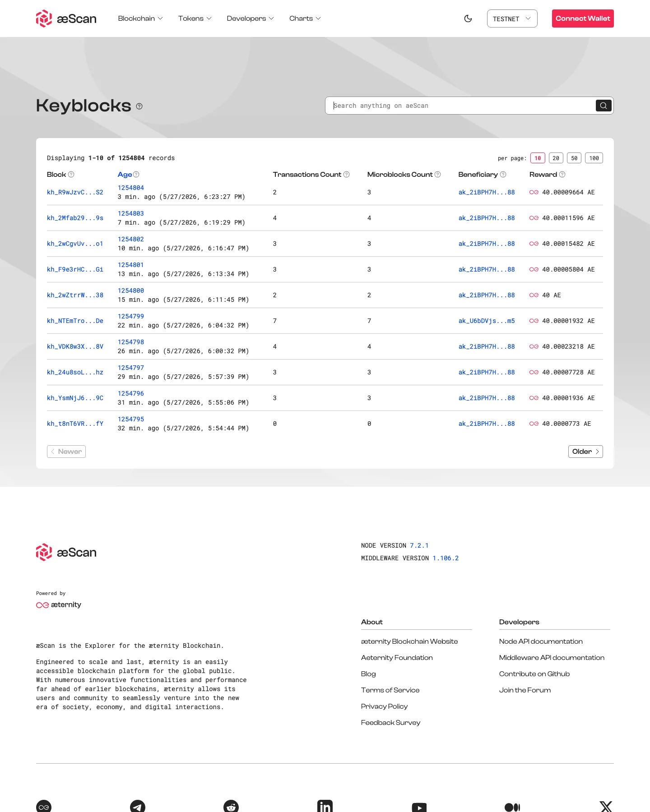Open Terms of Service link
Image resolution: width=650 pixels, height=812 pixels.
pos(390,690)
